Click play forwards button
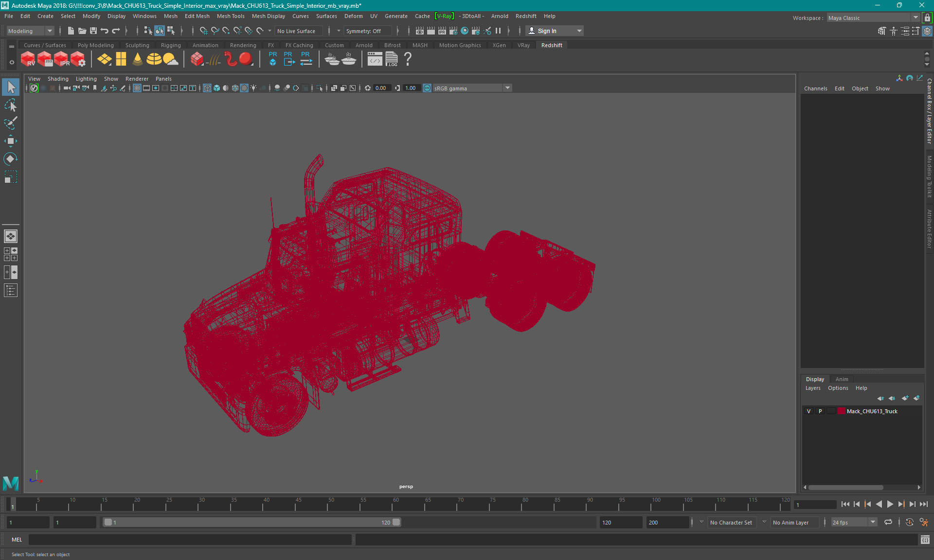 (890, 505)
